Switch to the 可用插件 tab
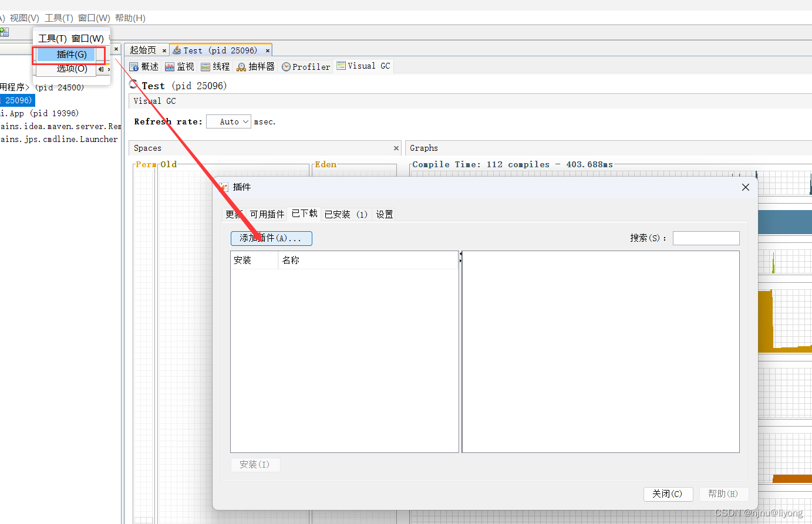Viewport: 812px width, 524px height. 267,214
